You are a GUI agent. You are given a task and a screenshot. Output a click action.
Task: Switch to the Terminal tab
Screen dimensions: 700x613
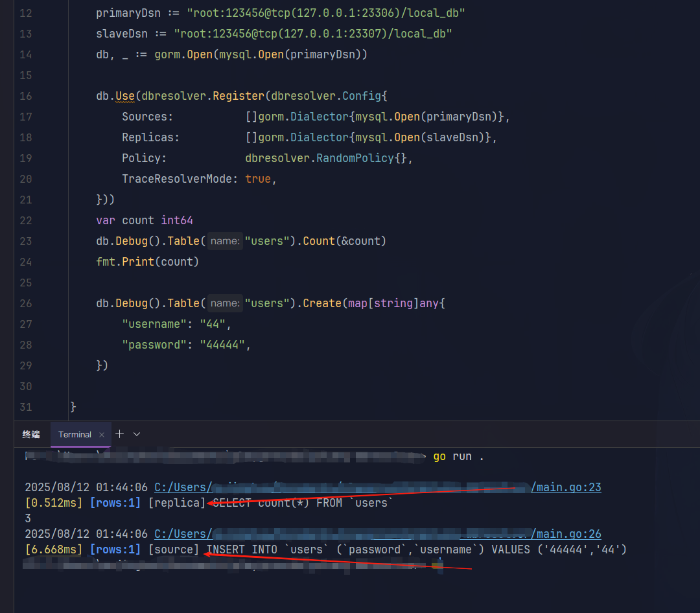pyautogui.click(x=75, y=435)
